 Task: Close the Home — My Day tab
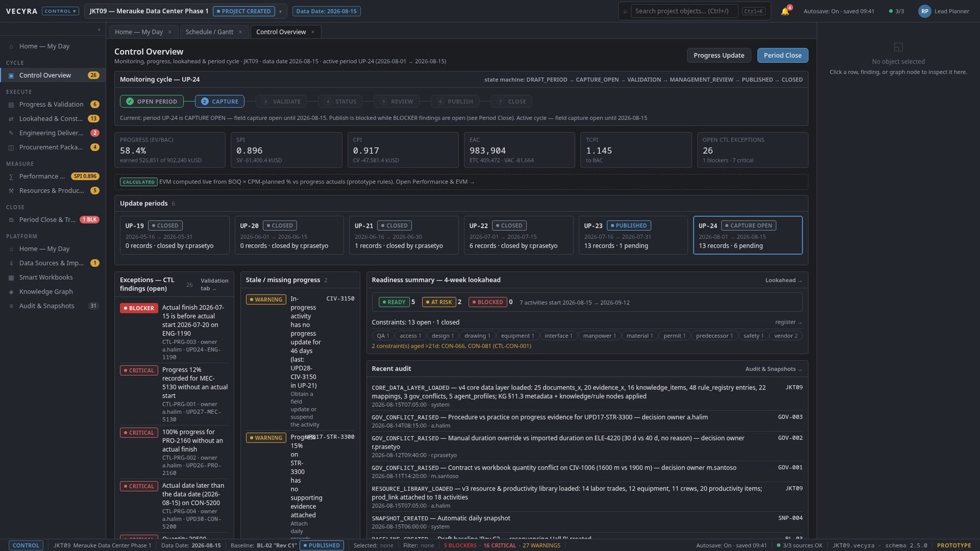pos(170,32)
